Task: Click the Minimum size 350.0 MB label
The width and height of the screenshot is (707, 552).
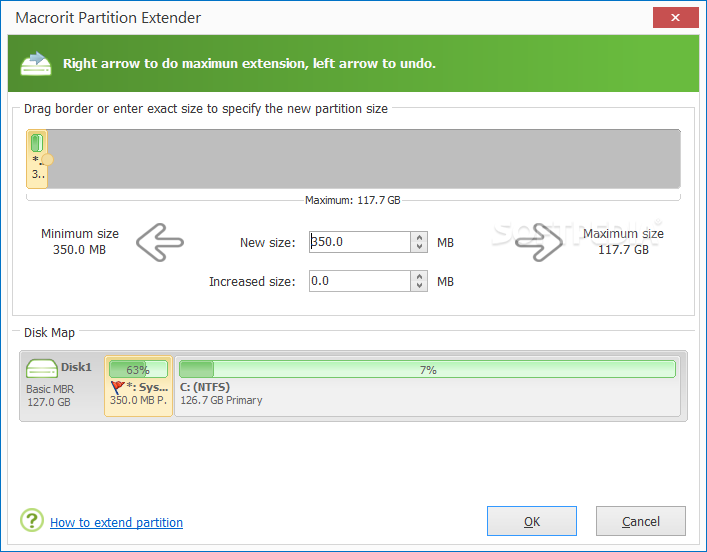Action: 80,242
